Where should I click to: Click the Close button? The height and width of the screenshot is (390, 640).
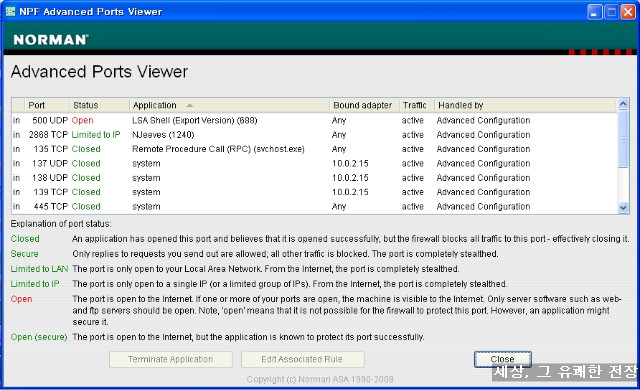pyautogui.click(x=502, y=359)
